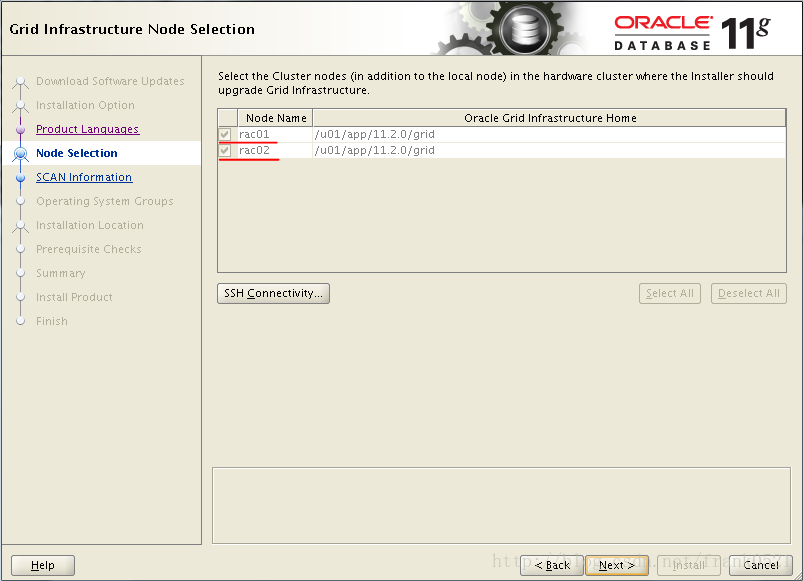Go Back to the previous step
The height and width of the screenshot is (581, 803).
point(552,565)
